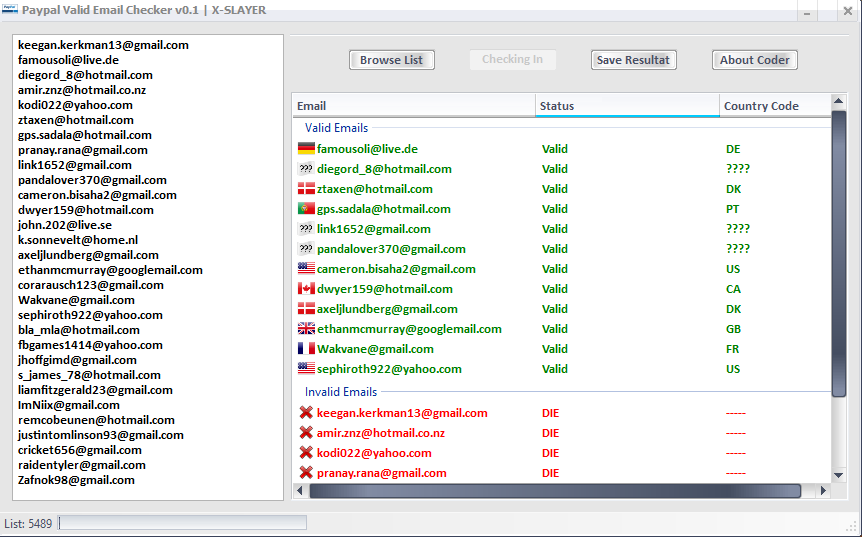Image resolution: width=862 pixels, height=537 pixels.
Task: Click the red X icon beside kodi022@yahoo.com
Action: pos(306,453)
